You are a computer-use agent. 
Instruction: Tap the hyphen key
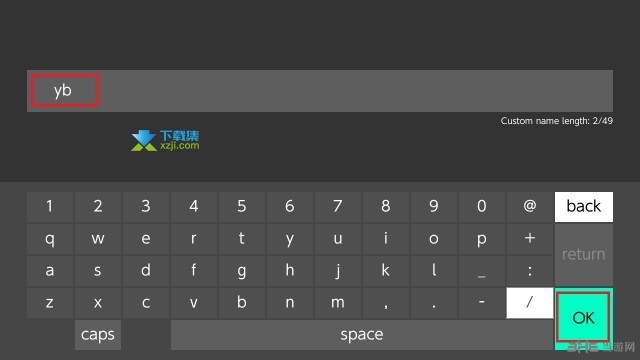[482, 302]
